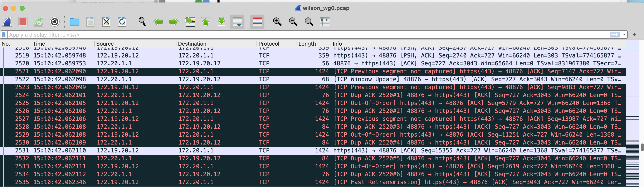Open capture options gear icon
Image resolution: width=644 pixels, height=187 pixels.
click(x=54, y=22)
